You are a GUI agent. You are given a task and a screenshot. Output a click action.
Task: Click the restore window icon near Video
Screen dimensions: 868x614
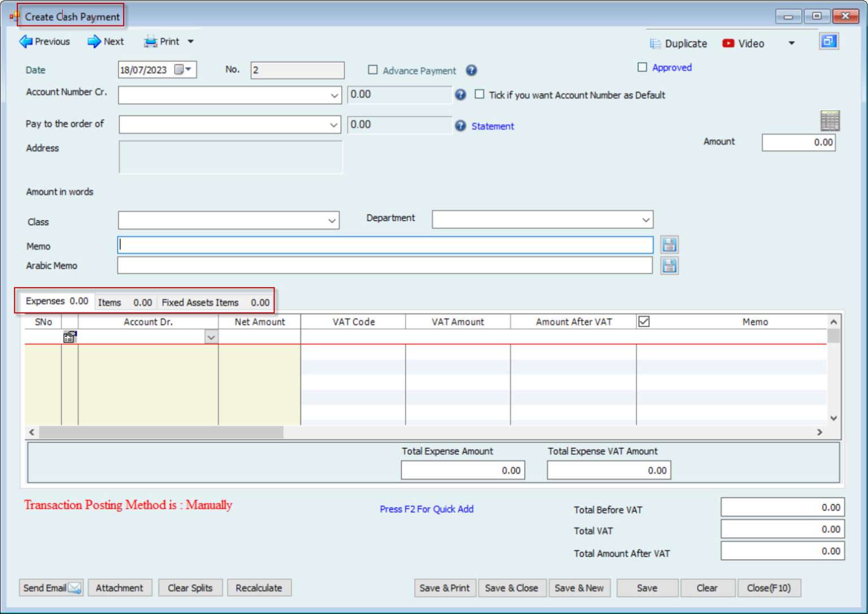(x=828, y=42)
